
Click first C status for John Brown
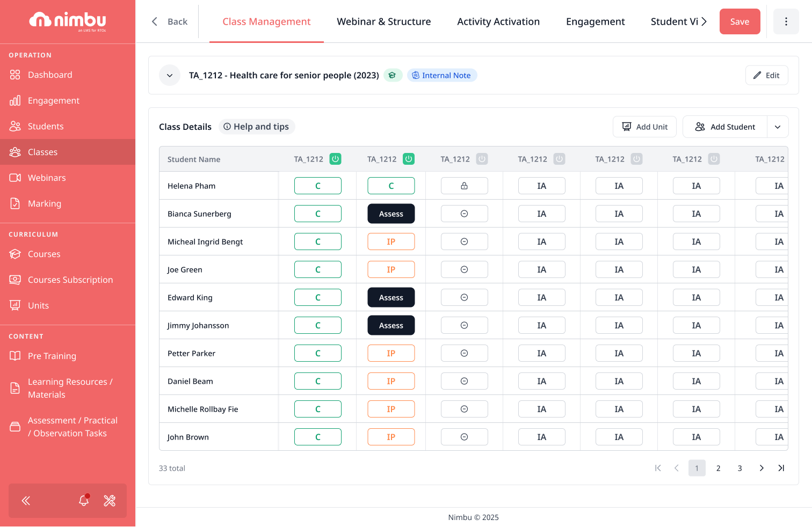(x=318, y=437)
